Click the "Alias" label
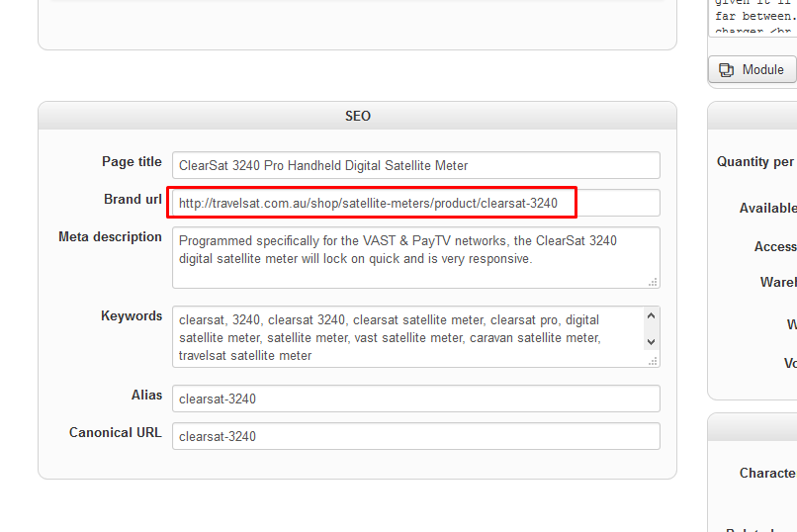Viewport: 797px width, 532px height. 146,395
